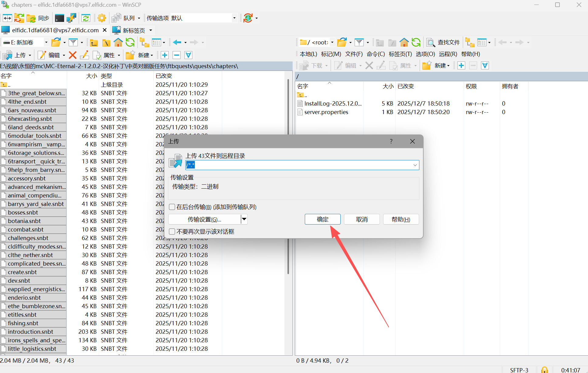Open the E: drive selector dropdown
588x373 pixels.
pyautogui.click(x=46, y=42)
